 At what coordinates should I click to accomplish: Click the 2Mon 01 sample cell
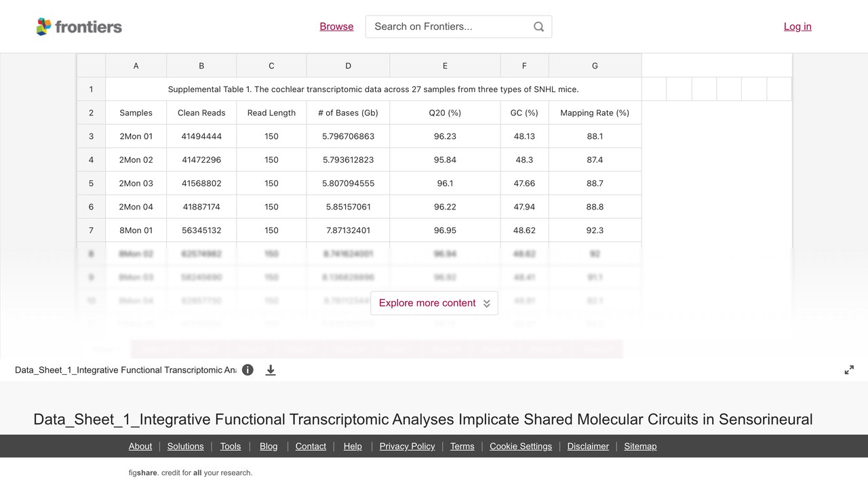136,136
